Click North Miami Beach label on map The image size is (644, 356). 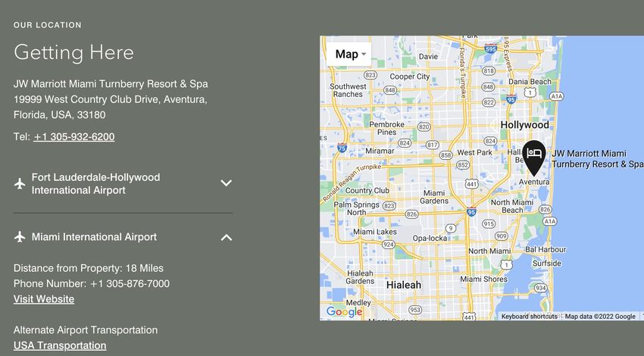[x=512, y=206]
